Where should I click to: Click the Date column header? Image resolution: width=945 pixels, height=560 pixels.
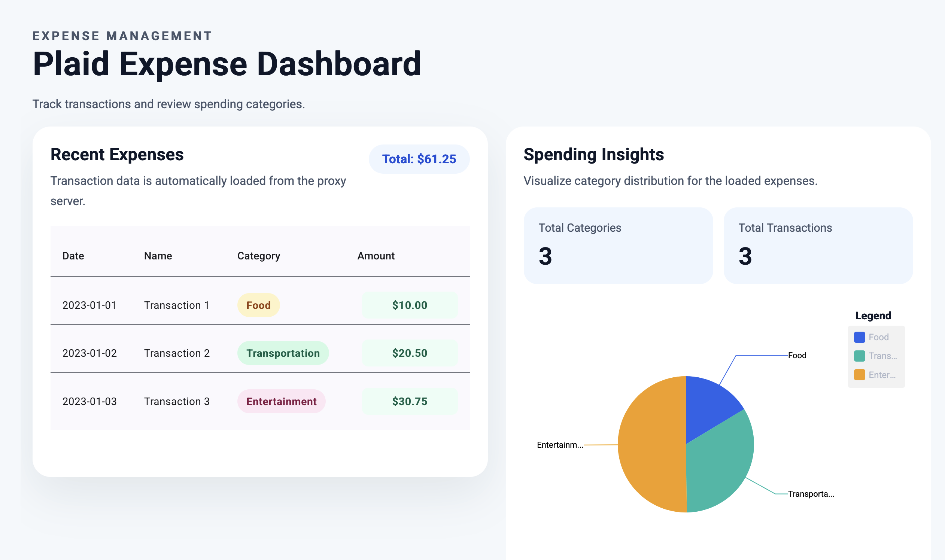pos(73,256)
